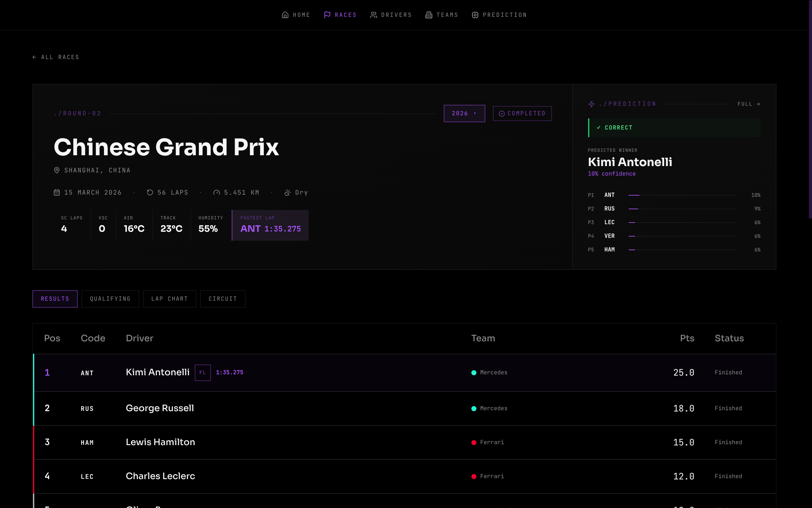This screenshot has width=812, height=508.
Task: Click the Home house icon
Action: pyautogui.click(x=285, y=15)
